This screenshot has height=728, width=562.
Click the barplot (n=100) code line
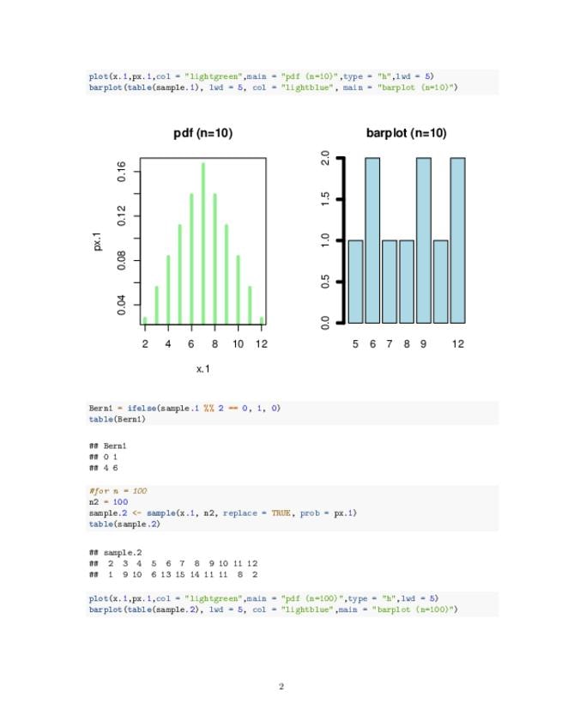[274, 610]
